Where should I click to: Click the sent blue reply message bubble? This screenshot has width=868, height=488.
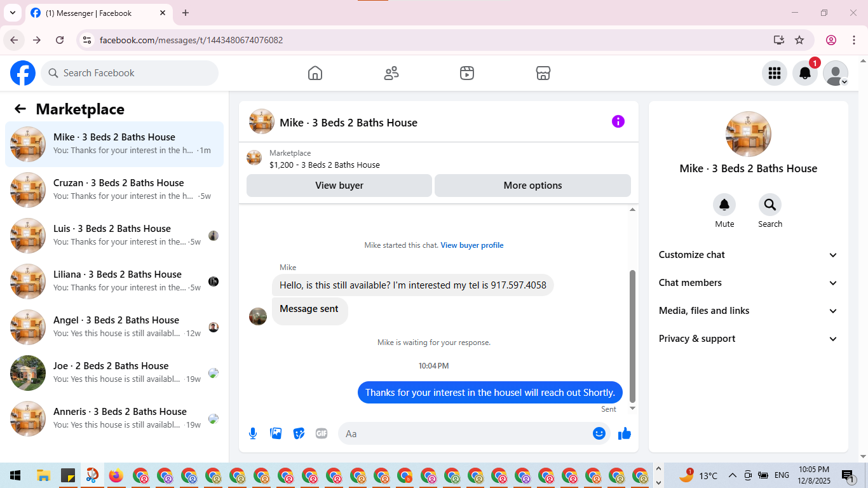point(490,392)
